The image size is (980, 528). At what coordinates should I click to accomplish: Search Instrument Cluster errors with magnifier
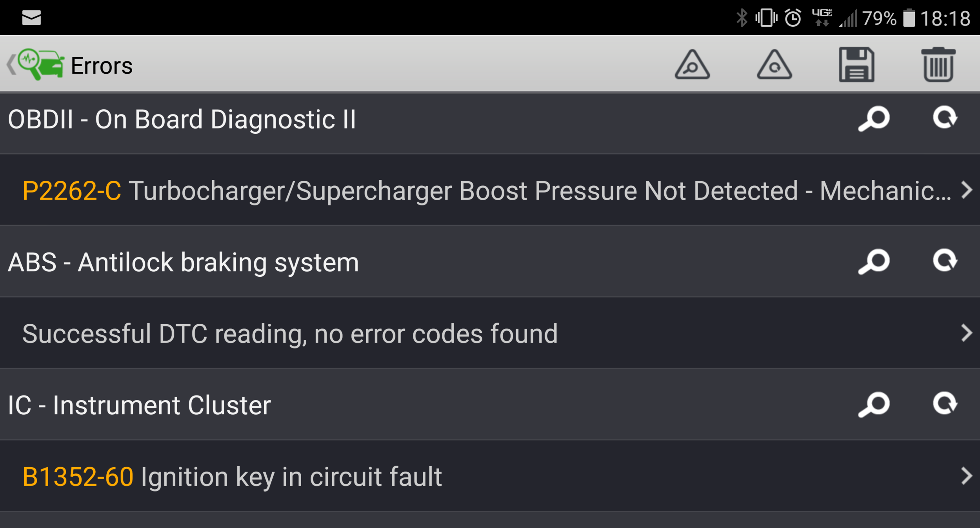point(874,405)
